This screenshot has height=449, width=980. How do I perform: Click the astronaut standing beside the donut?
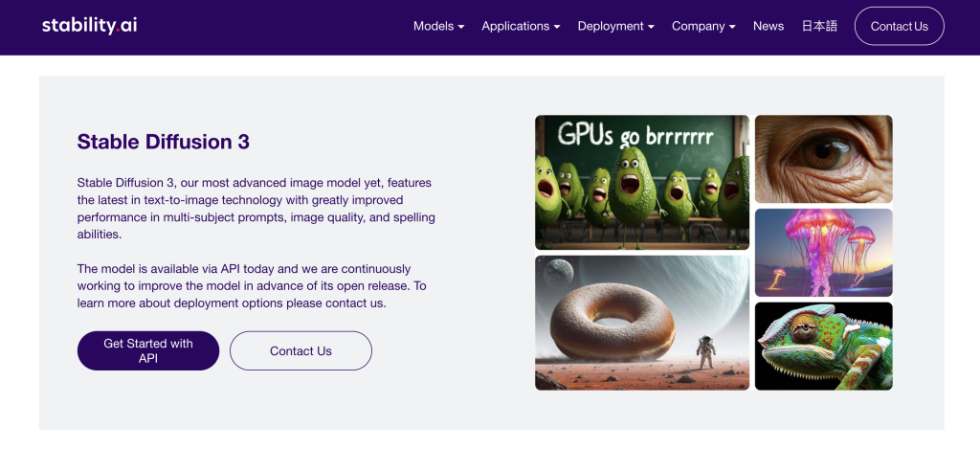[x=705, y=353]
